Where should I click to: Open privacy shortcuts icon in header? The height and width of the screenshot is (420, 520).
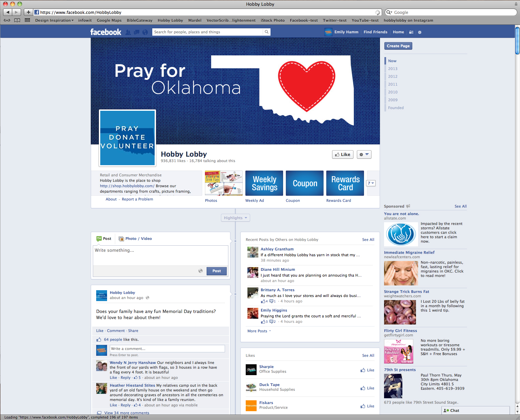411,32
